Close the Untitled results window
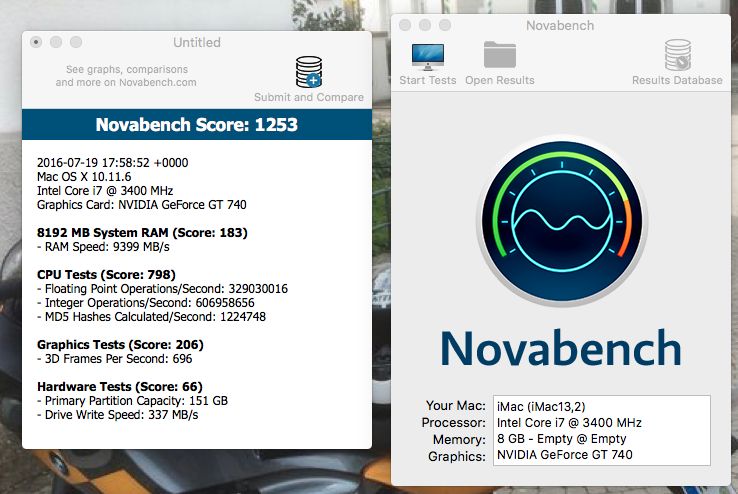The image size is (738, 494). (36, 42)
